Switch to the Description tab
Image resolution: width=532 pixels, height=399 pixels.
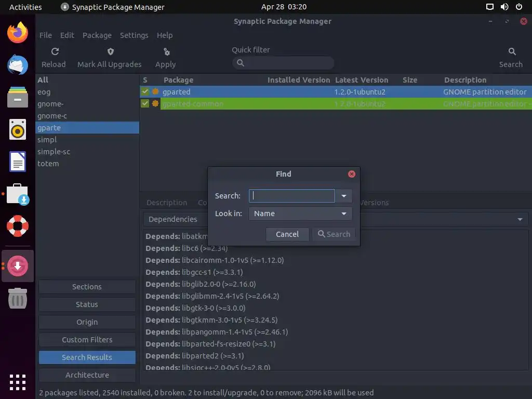[167, 203]
